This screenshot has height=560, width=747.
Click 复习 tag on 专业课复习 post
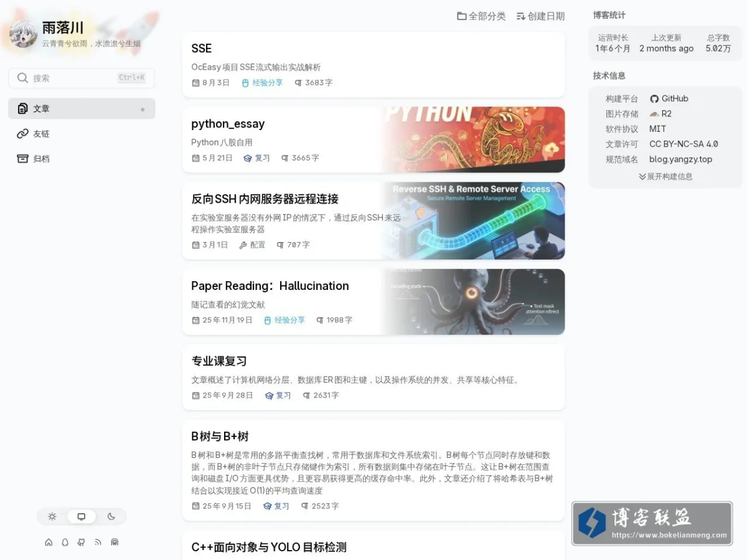278,396
